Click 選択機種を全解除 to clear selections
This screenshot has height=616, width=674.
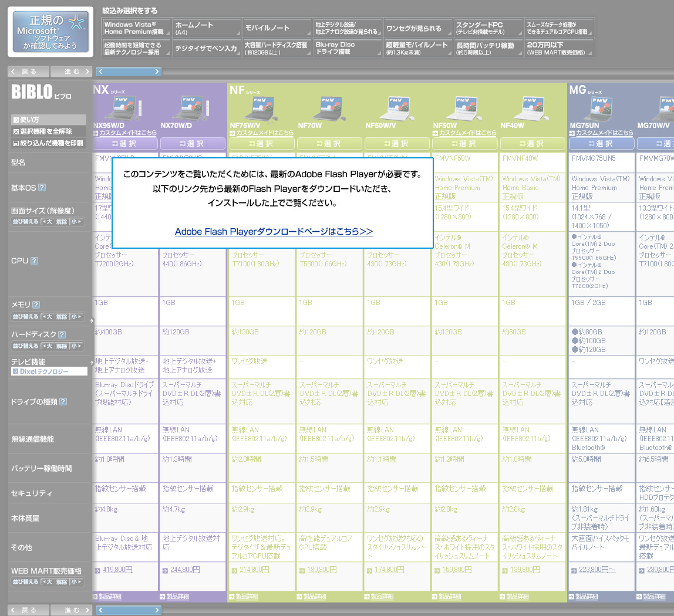click(48, 131)
